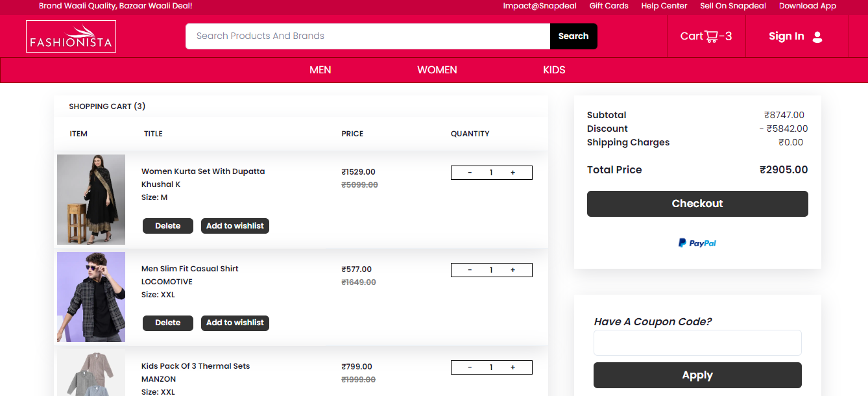Increase quantity of Men Slim Fit Shirt
Screen dimensions: 868x396
[512, 270]
